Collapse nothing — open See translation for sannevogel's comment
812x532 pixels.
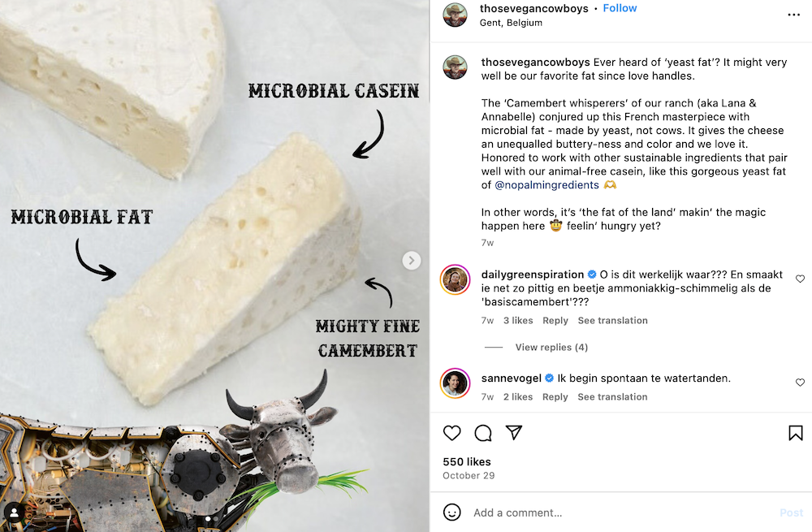[612, 396]
